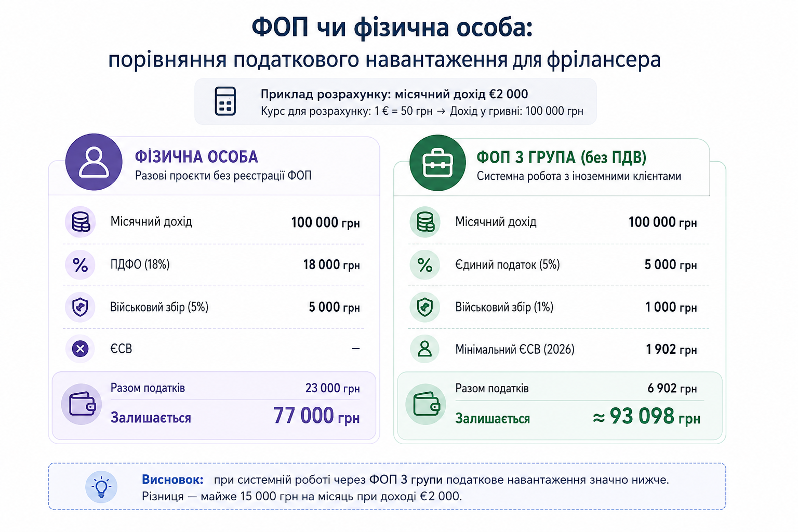Click the calculator icon near the example calculation
This screenshot has height=532, width=798.
click(225, 101)
